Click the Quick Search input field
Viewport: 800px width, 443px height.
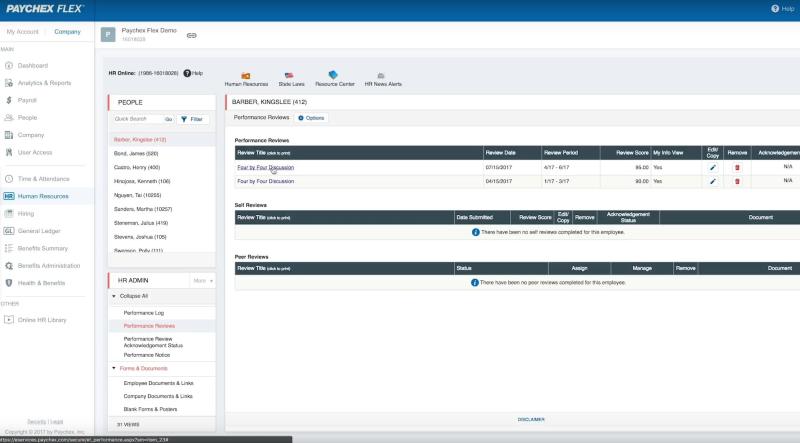(138, 119)
